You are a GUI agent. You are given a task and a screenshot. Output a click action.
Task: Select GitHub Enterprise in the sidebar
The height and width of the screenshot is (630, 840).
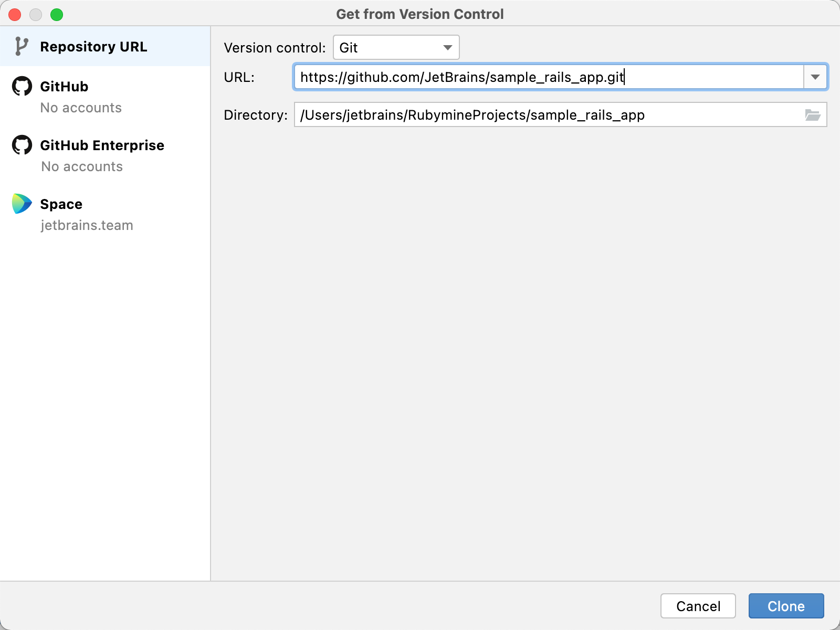(x=102, y=145)
